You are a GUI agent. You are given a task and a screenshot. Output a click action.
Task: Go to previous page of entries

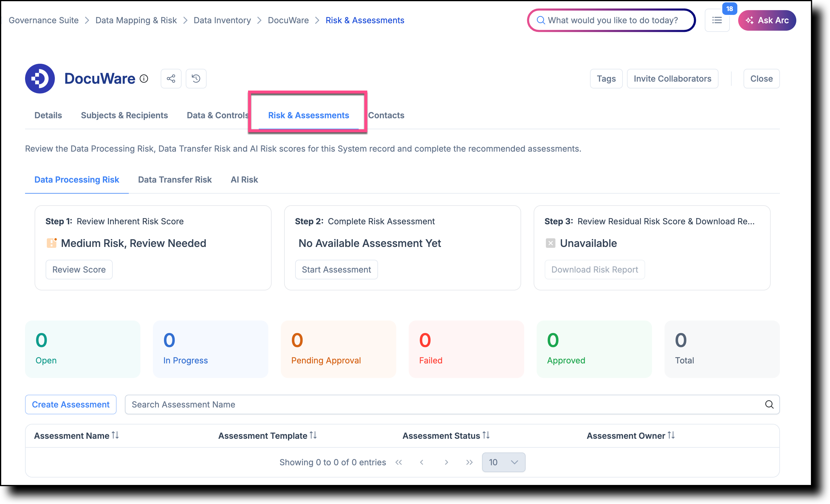[x=422, y=462]
